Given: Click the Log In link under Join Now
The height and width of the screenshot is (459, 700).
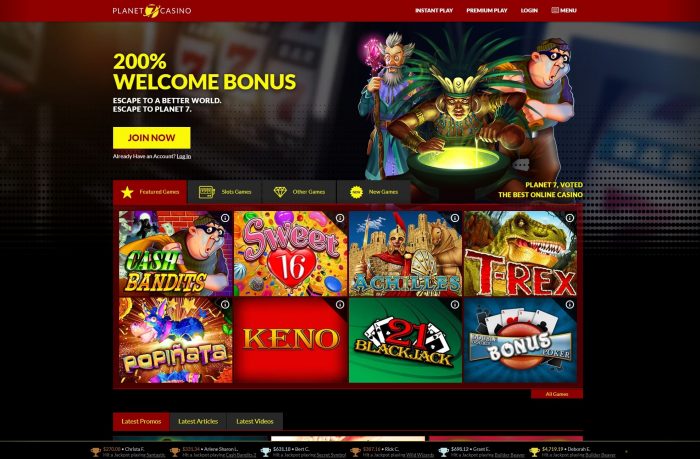Looking at the screenshot, I should [183, 156].
